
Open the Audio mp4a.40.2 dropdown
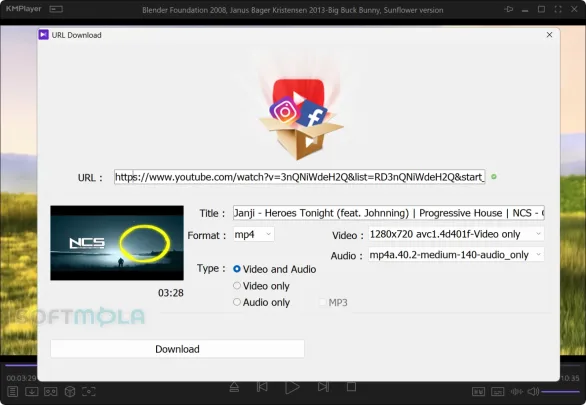point(456,255)
